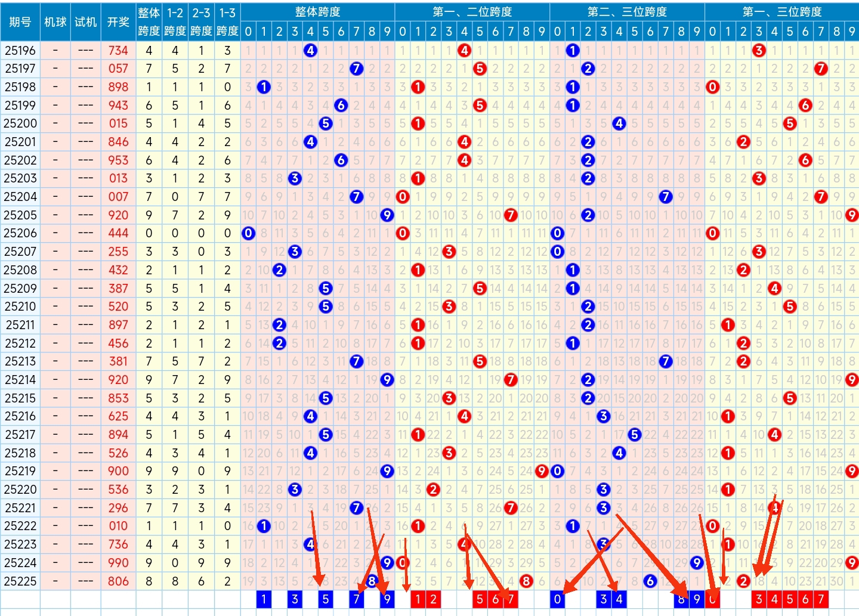Click bottom blue square 0 under 第二、三位跨度
The width and height of the screenshot is (859, 616).
(557, 599)
